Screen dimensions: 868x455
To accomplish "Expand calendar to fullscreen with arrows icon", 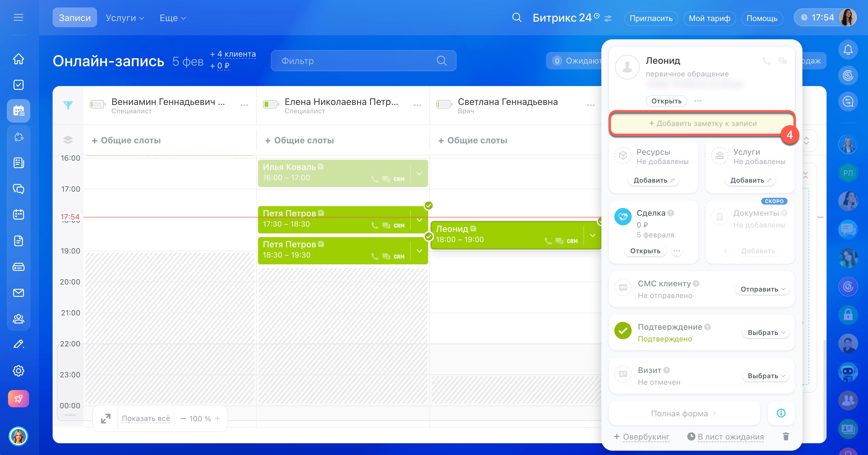I will tap(105, 418).
